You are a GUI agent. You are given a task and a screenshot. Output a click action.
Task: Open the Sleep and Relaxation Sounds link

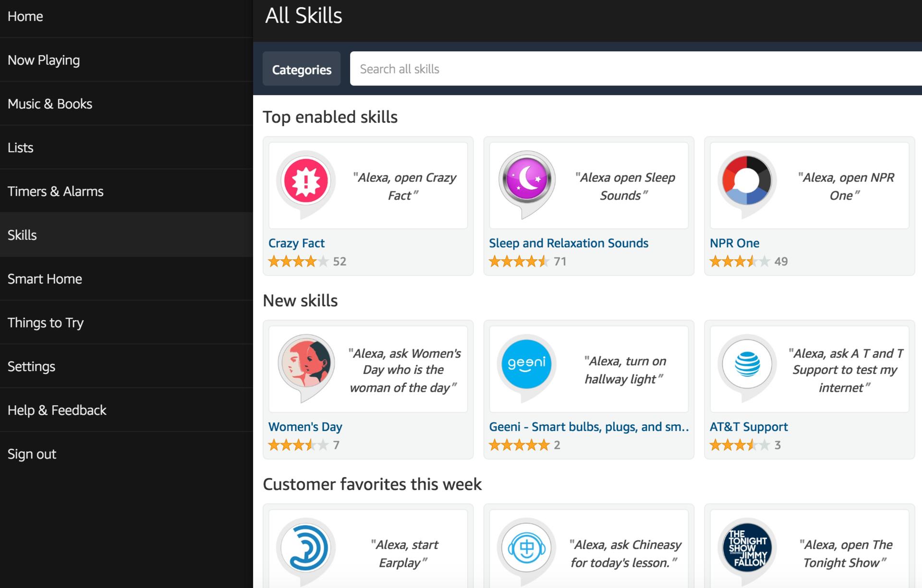569,243
